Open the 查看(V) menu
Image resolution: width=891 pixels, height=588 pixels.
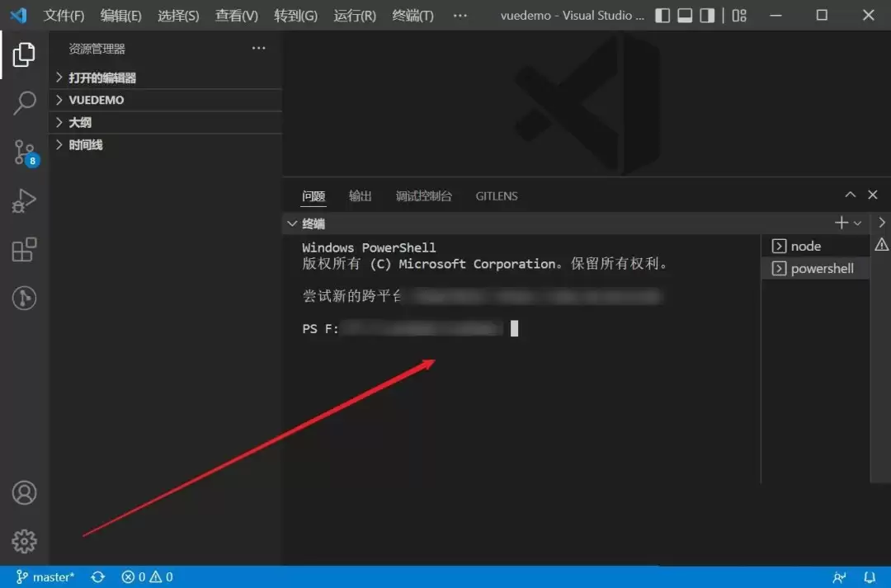coord(237,16)
